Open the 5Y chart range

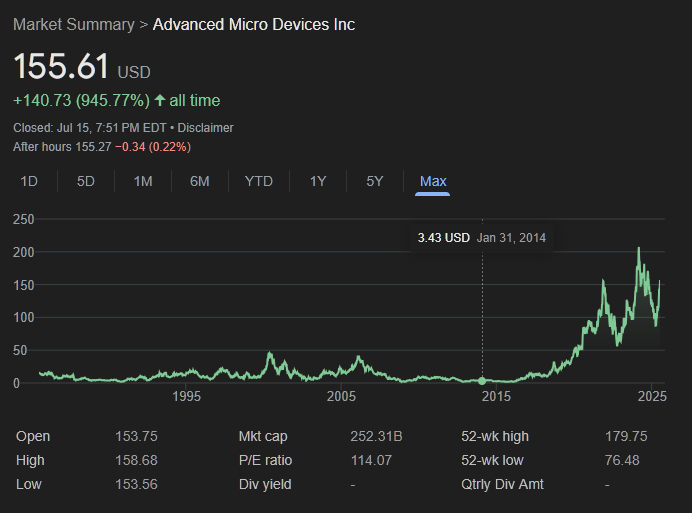pos(375,181)
